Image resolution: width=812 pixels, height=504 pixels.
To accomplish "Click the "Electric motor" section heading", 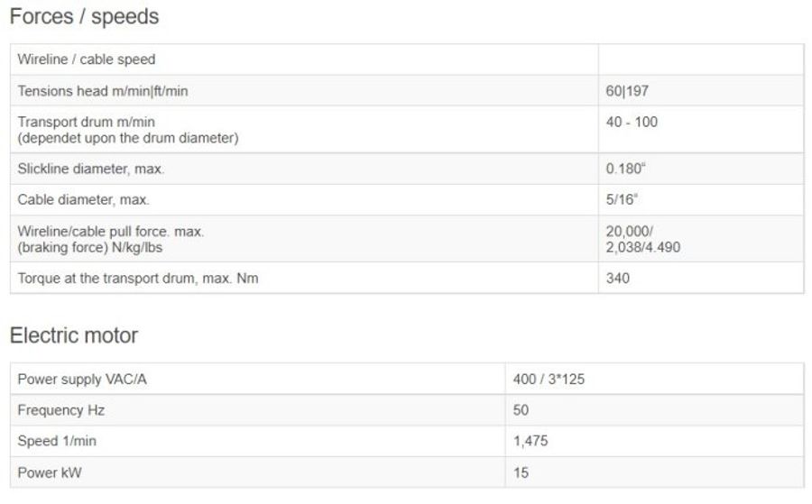I will pos(74,335).
